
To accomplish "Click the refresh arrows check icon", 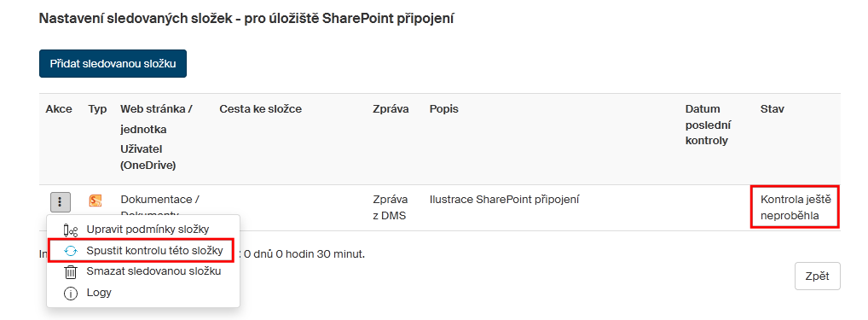I will [71, 251].
